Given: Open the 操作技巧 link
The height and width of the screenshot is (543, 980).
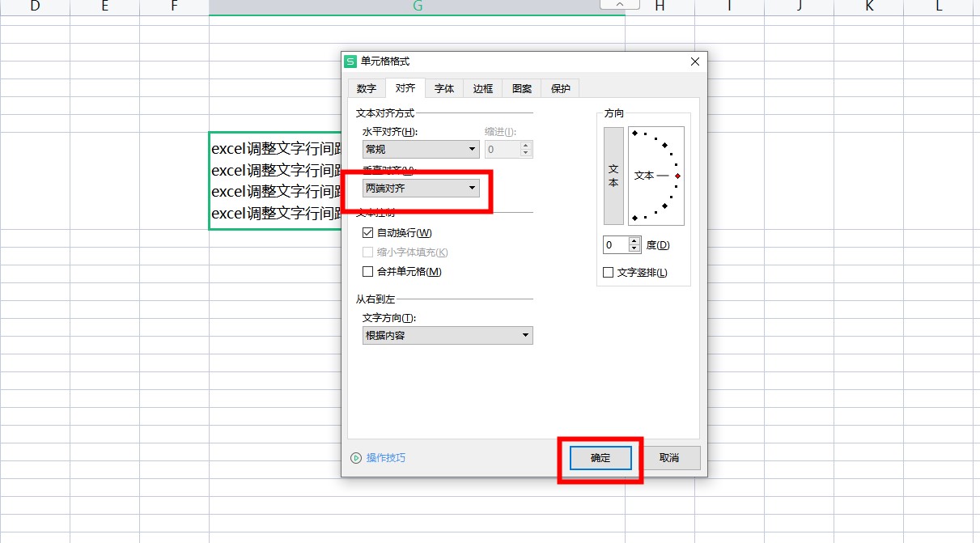Looking at the screenshot, I should coord(386,458).
